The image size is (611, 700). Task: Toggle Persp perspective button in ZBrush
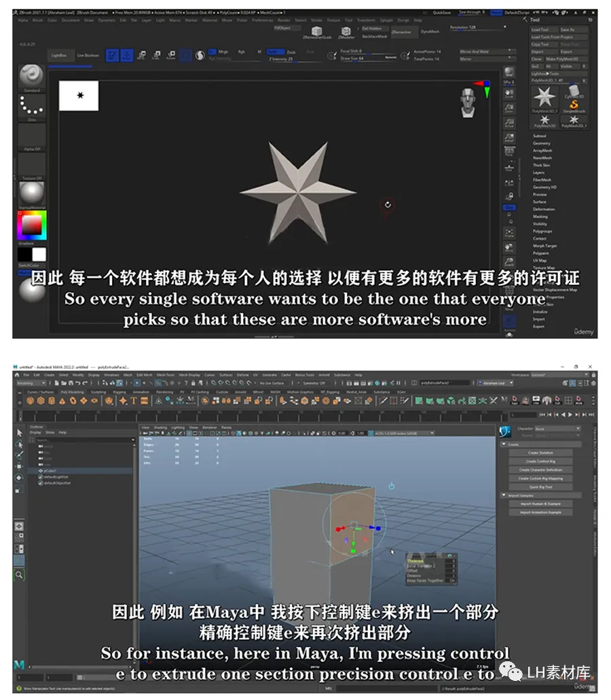click(508, 152)
